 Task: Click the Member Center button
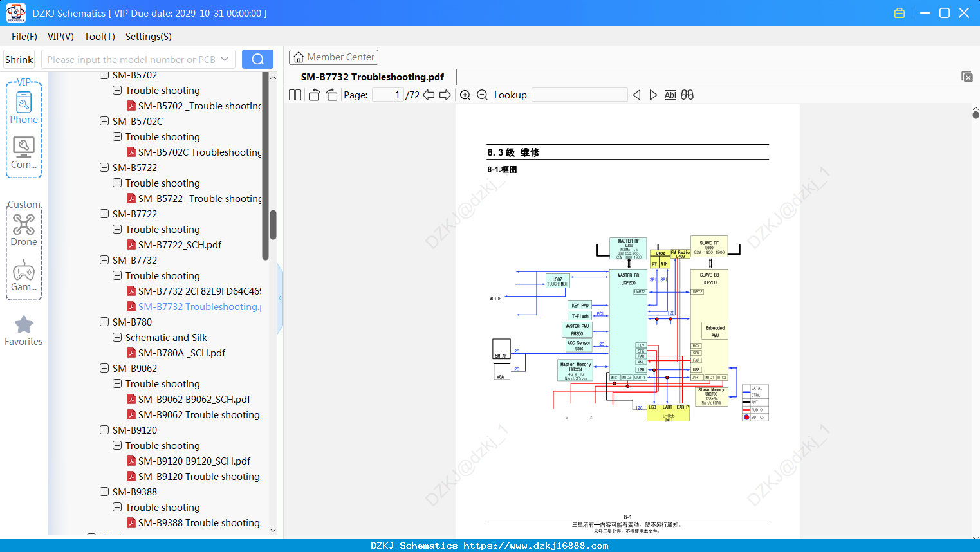coord(333,57)
